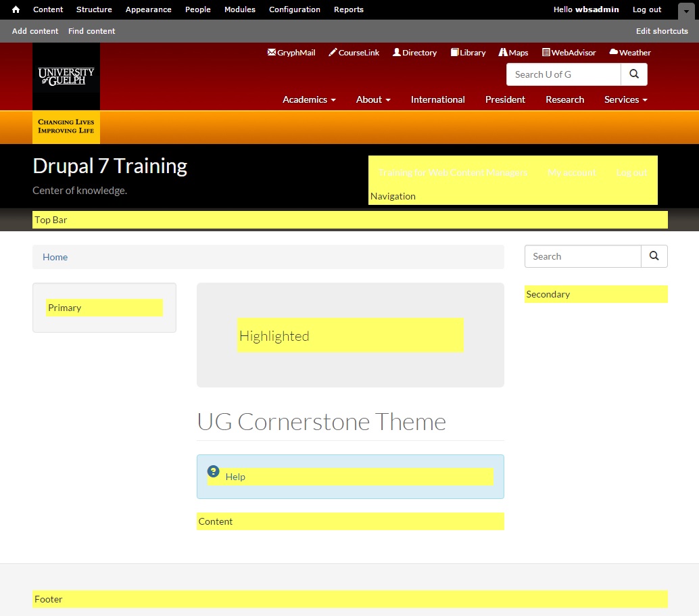Click the Home breadcrumb link
This screenshot has height=616, width=699.
click(55, 257)
